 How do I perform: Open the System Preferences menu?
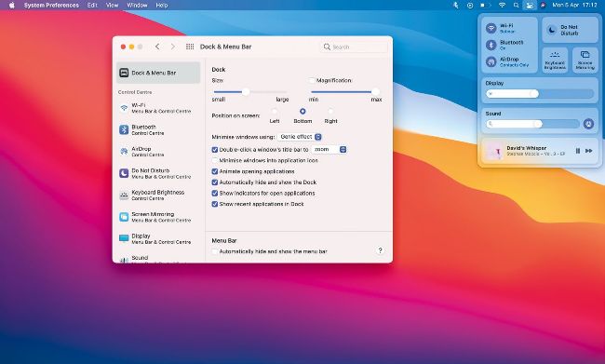tap(51, 6)
